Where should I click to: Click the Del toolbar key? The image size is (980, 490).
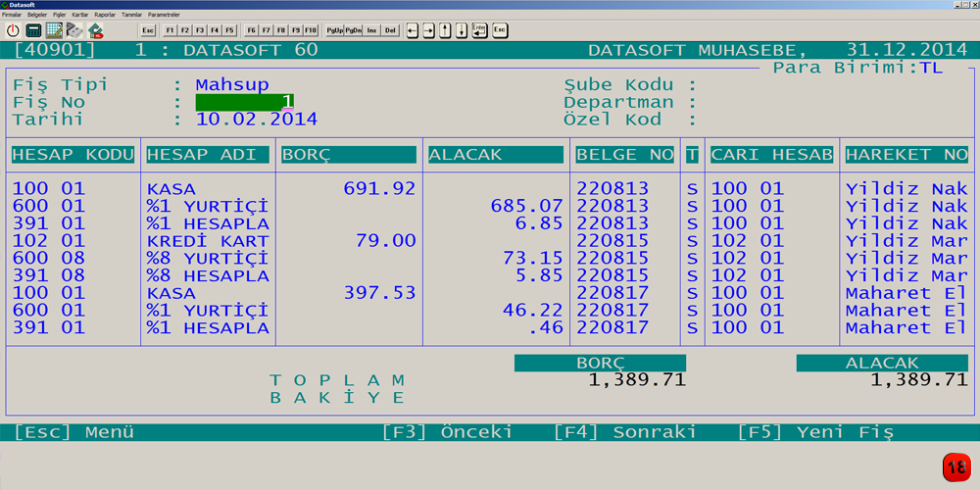pos(391,30)
